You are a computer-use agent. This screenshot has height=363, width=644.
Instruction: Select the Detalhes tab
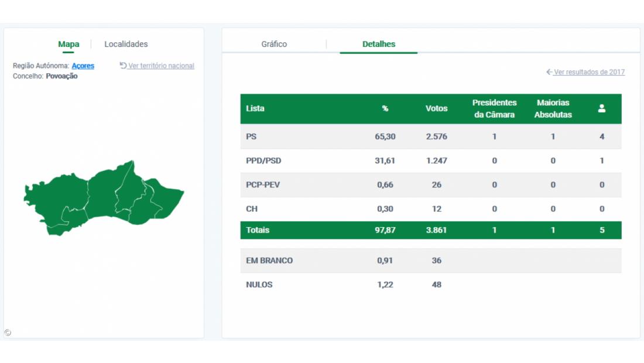(378, 44)
